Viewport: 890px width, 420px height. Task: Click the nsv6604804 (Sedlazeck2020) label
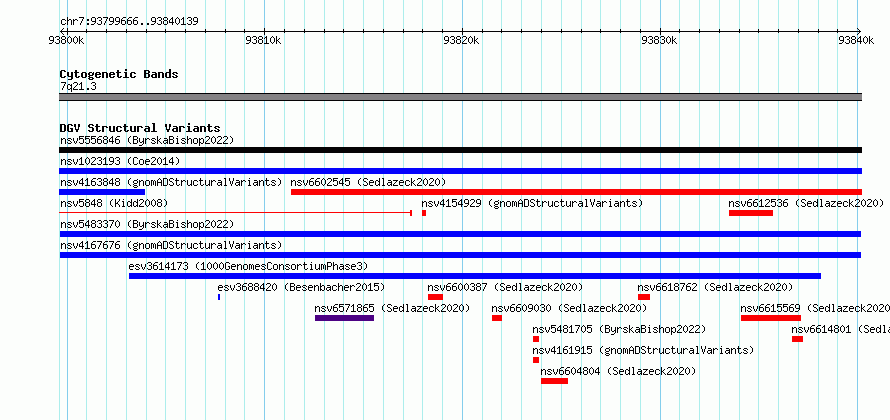(x=618, y=371)
